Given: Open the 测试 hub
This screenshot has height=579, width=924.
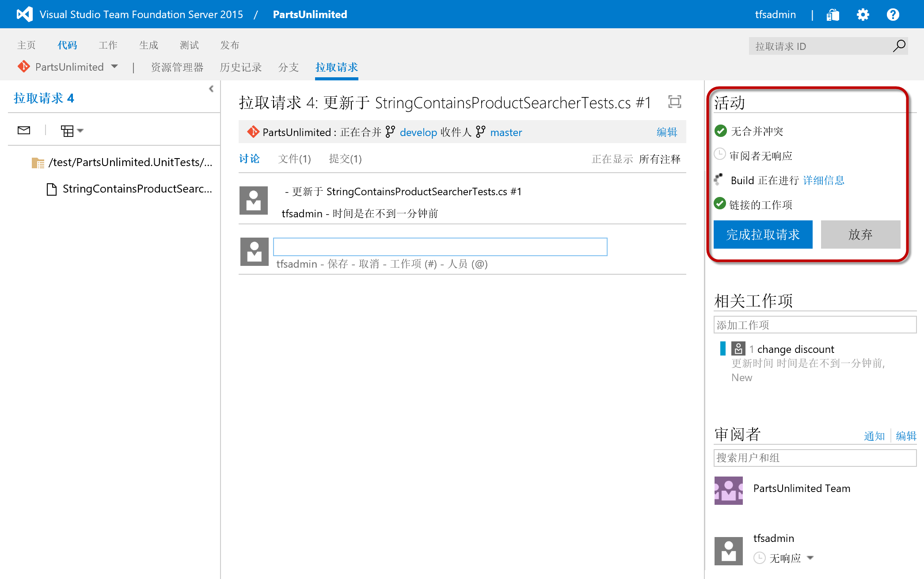Looking at the screenshot, I should 189,45.
